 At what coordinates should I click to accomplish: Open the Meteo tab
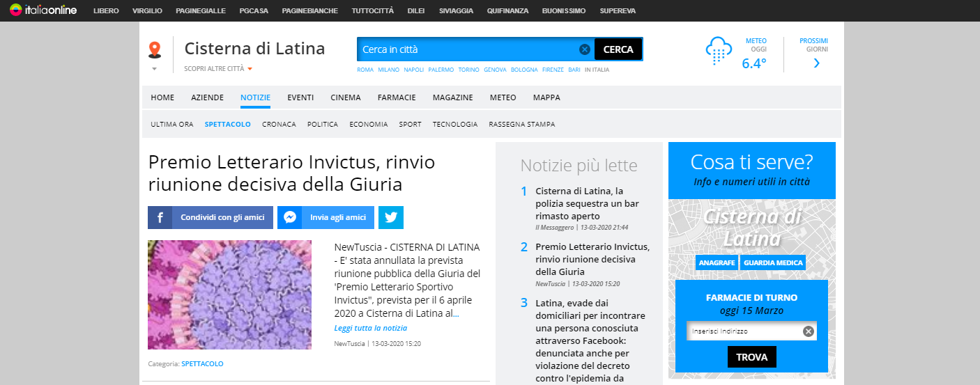[x=503, y=97]
